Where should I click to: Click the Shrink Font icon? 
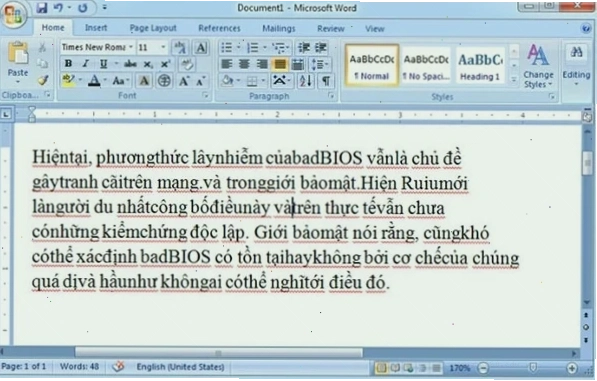tap(201, 81)
